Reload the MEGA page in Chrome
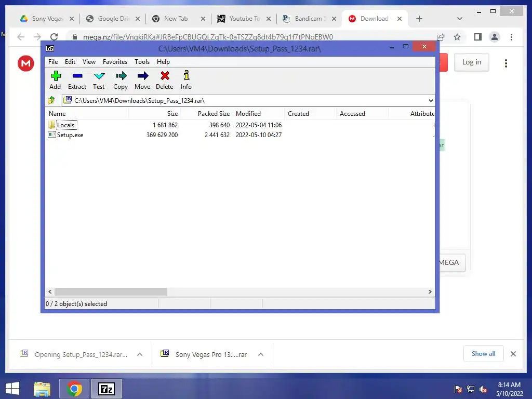Viewport: 532px width, 399px height. pyautogui.click(x=54, y=37)
